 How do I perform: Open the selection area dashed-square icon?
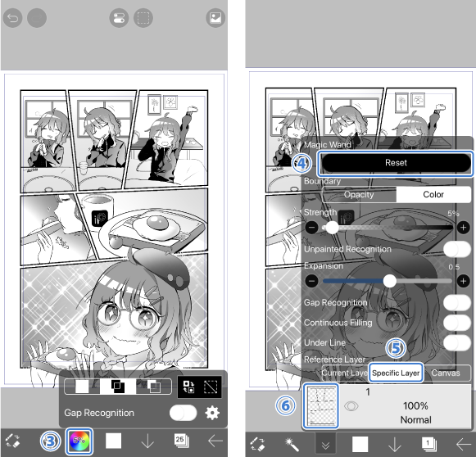pyautogui.click(x=143, y=18)
